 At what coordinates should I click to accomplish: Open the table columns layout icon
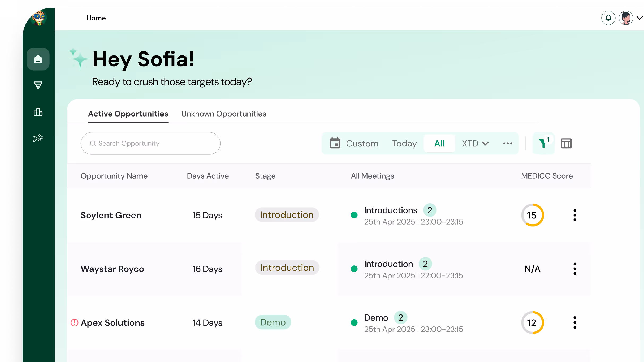tap(566, 144)
